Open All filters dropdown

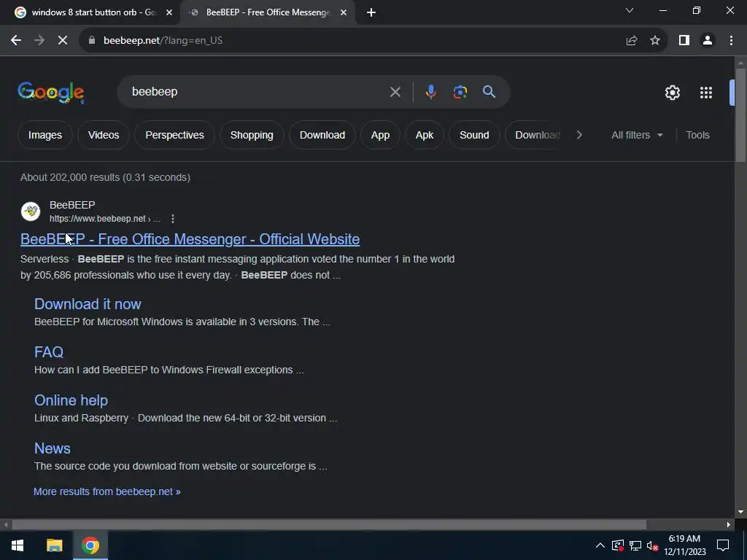click(637, 135)
